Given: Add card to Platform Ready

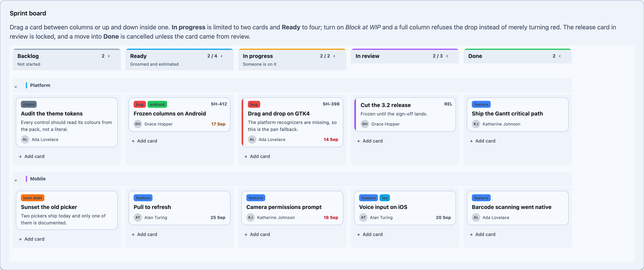Looking at the screenshot, I should pos(145,141).
